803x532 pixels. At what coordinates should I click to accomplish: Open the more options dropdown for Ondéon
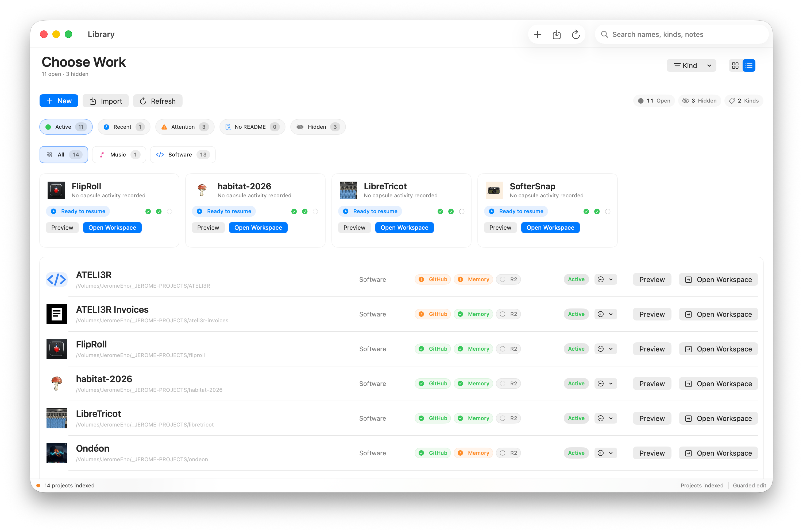click(x=605, y=453)
